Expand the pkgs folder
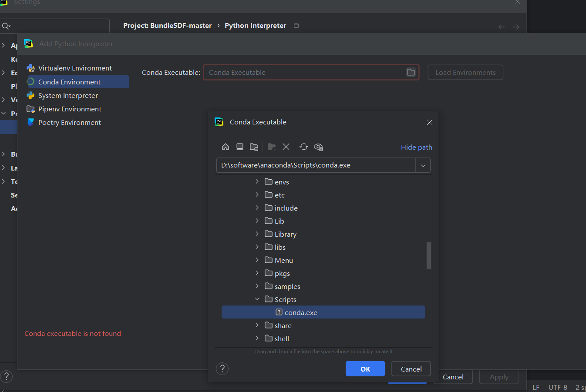586x392 pixels. (257, 273)
